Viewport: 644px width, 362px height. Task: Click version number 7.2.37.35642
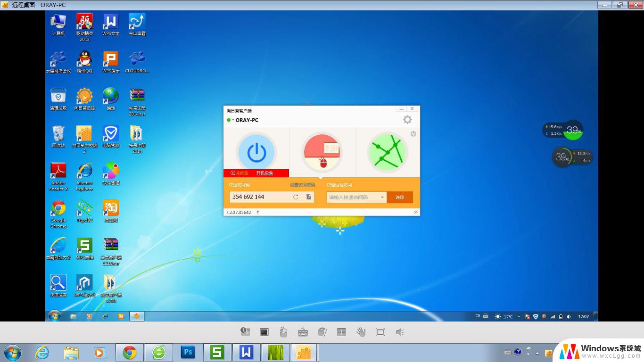(x=239, y=213)
